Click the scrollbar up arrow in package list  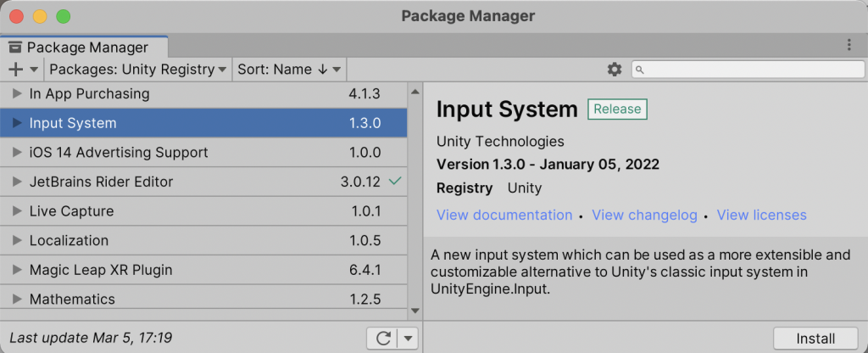[x=415, y=91]
